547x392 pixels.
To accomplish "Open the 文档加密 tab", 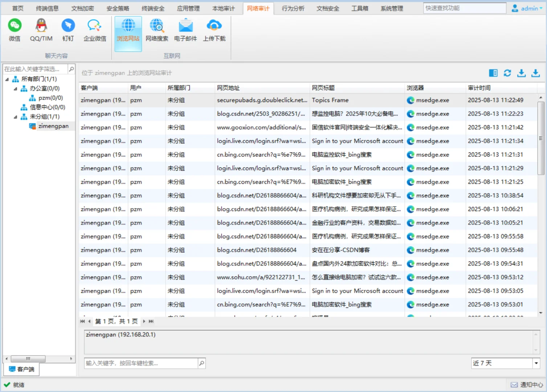I will pos(82,8).
